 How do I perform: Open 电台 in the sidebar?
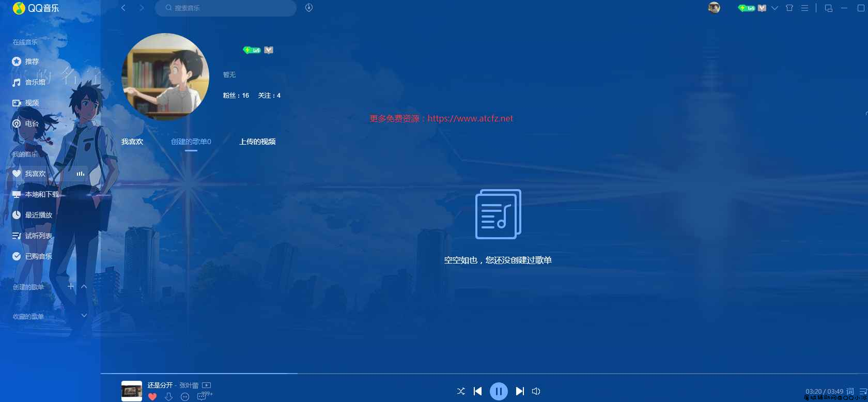(x=26, y=123)
